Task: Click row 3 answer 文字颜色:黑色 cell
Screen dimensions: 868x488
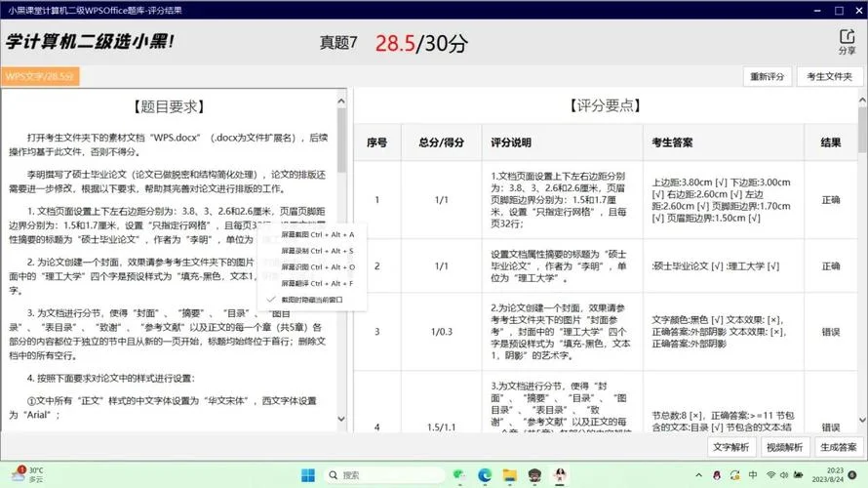Action: (x=723, y=332)
